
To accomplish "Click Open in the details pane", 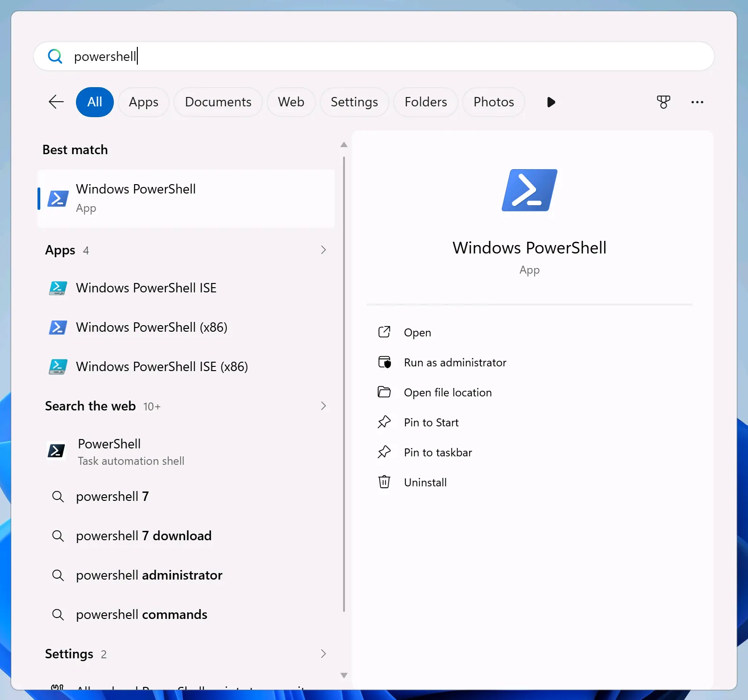I will coord(418,333).
